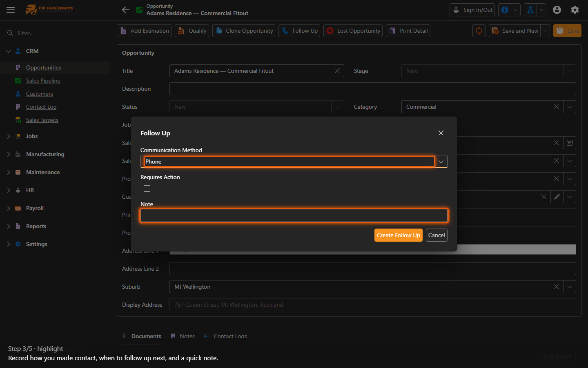
Task: Open the info icon button
Action: point(505,10)
